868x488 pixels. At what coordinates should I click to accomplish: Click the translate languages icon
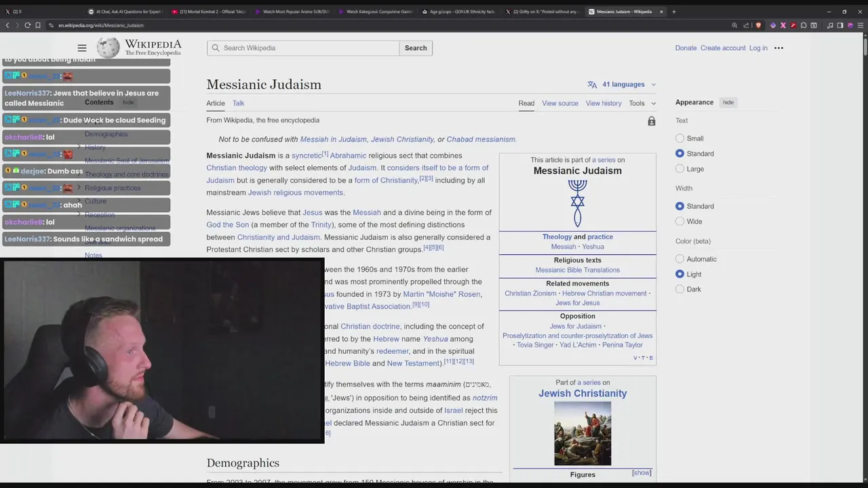592,85
